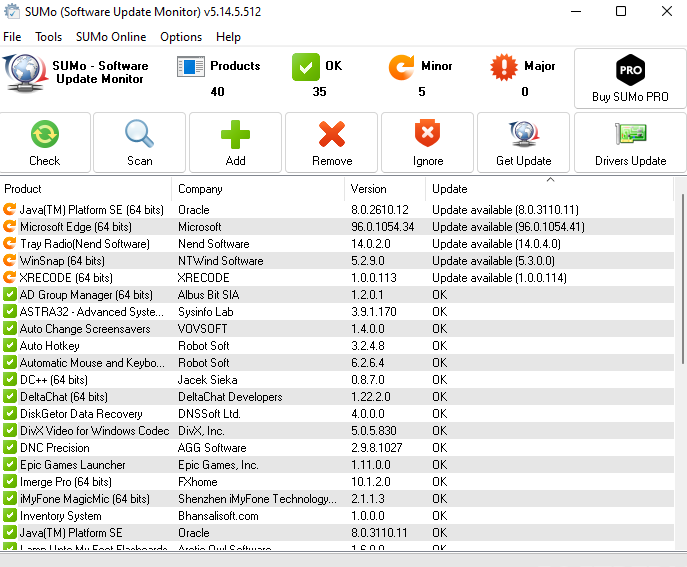Click the update icon beside Java(TM) Platform SE (64 bits)
The image size is (687, 567).
pyautogui.click(x=9, y=209)
